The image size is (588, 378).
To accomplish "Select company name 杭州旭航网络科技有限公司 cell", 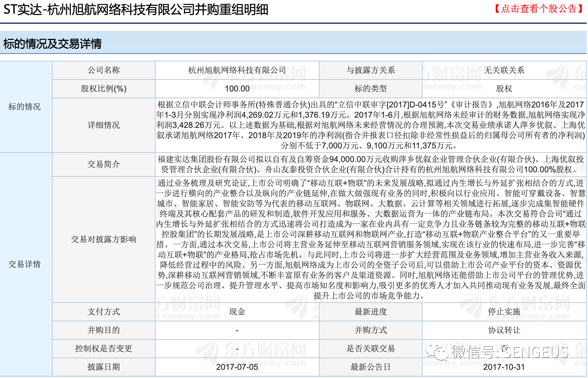I will click(x=237, y=70).
